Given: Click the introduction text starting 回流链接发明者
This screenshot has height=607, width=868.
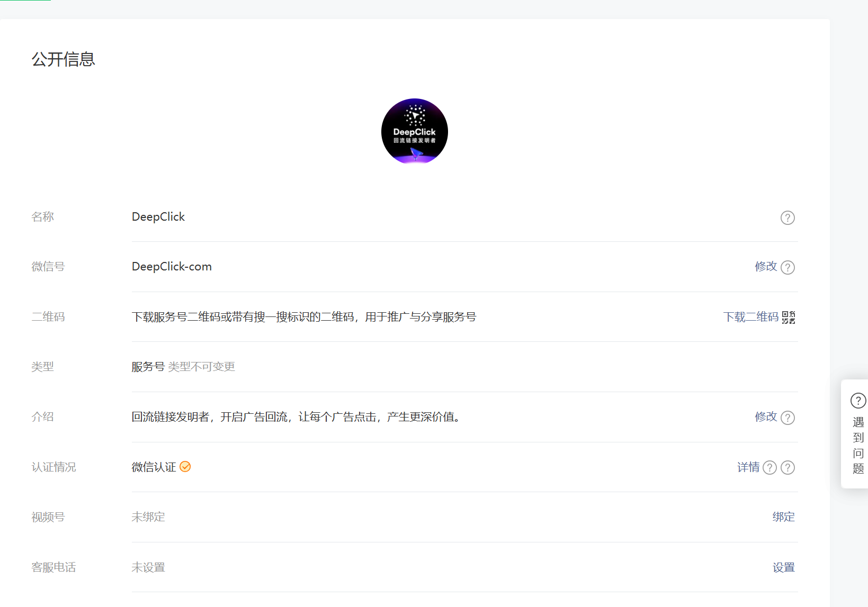Looking at the screenshot, I should 297,417.
